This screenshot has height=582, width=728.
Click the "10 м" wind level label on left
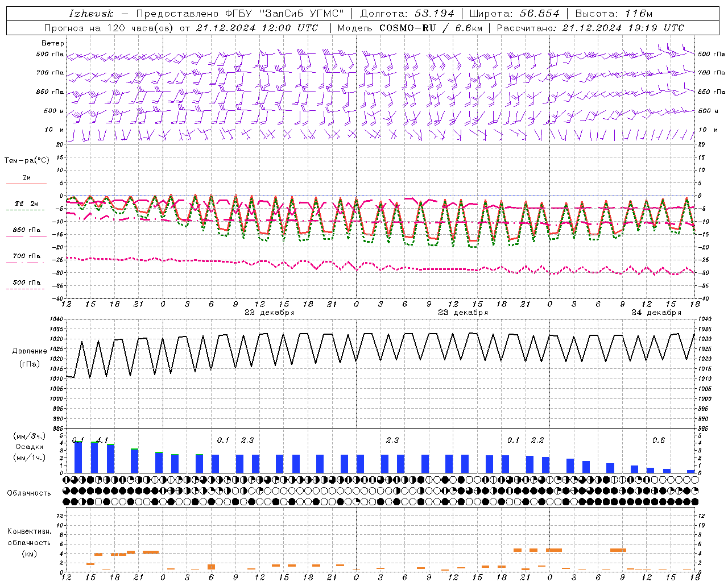coord(55,130)
